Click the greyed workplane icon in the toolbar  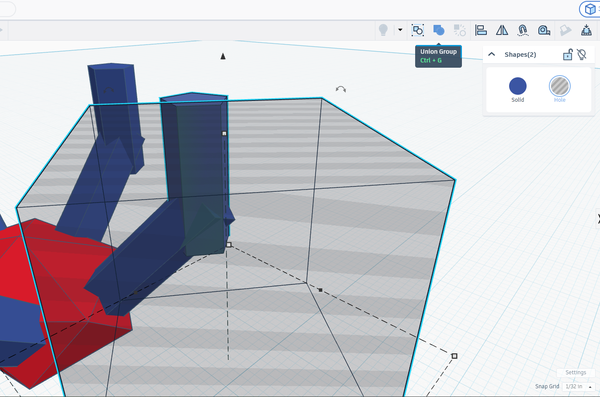pyautogui.click(x=565, y=30)
